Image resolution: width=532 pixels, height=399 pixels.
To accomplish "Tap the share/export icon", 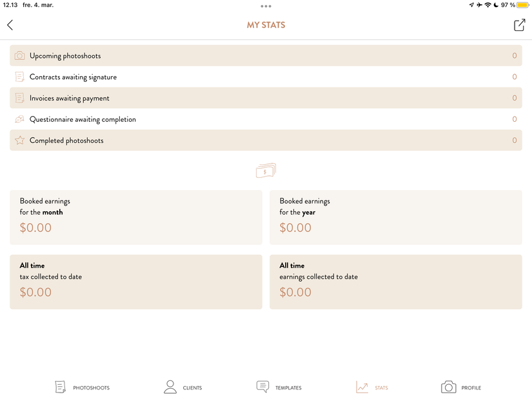I will (519, 25).
